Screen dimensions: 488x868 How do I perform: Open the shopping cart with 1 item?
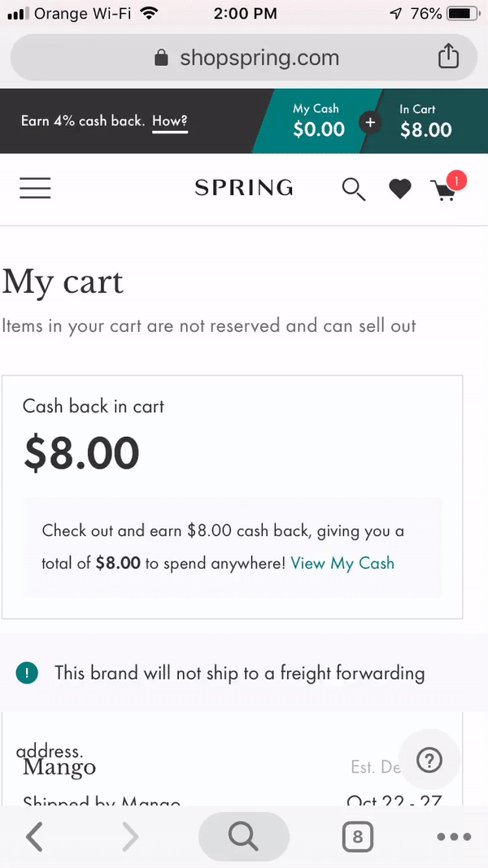(x=444, y=190)
